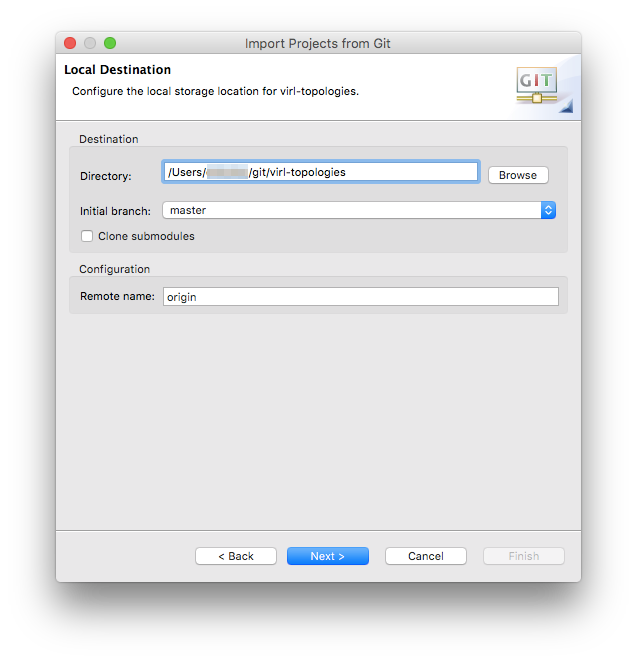This screenshot has height=662, width=637.
Task: Open the Initial branch dropdown
Action: pyautogui.click(x=359, y=210)
